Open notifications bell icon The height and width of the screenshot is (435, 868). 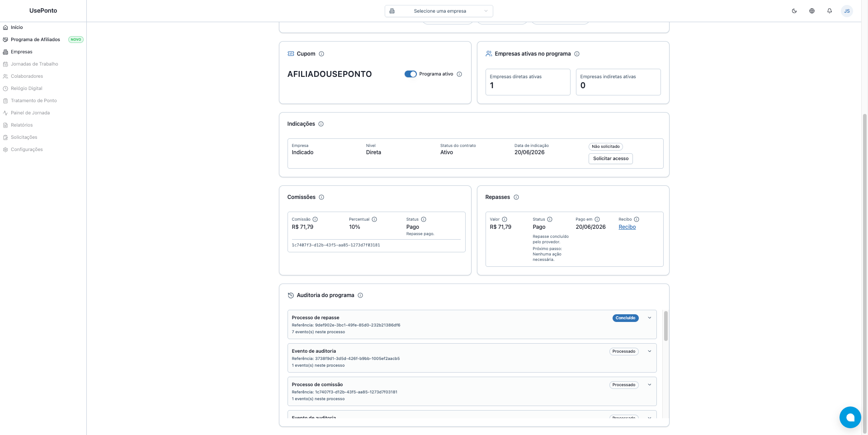(x=830, y=11)
